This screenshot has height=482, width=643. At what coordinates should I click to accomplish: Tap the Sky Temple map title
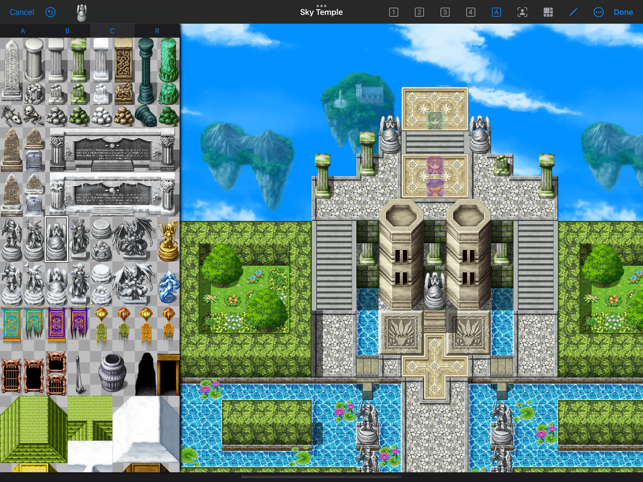click(321, 12)
